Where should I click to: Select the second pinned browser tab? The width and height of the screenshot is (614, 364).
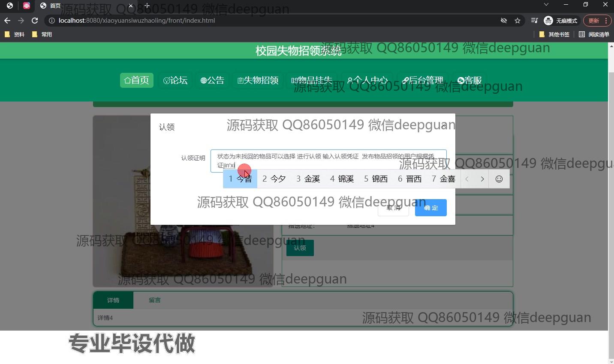(27, 6)
